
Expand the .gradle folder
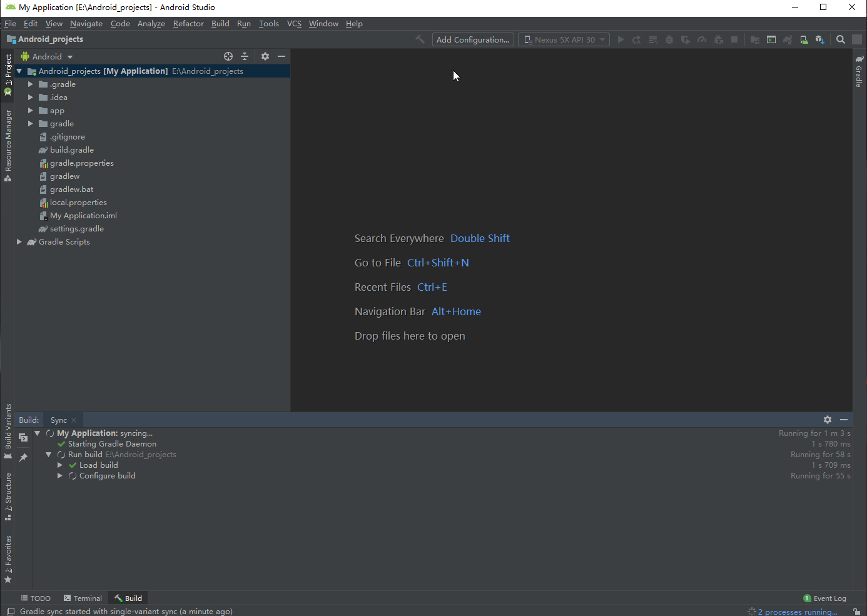[x=30, y=84]
